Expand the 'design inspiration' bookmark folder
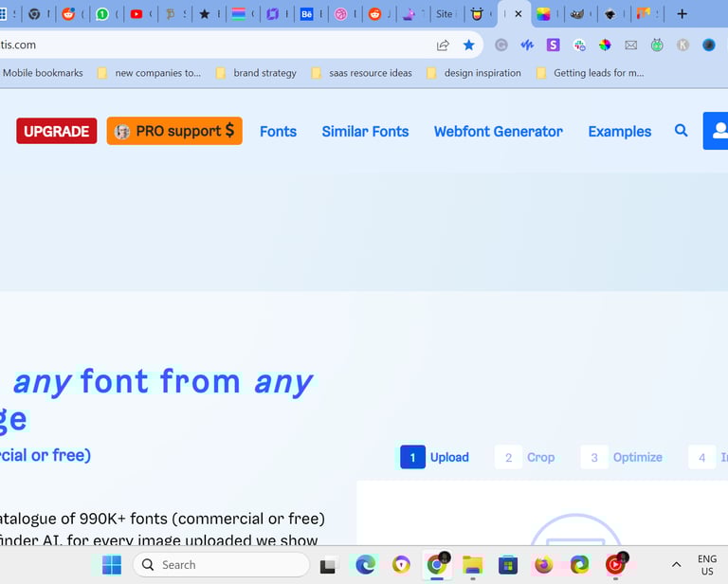This screenshot has height=584, width=728. [x=474, y=73]
